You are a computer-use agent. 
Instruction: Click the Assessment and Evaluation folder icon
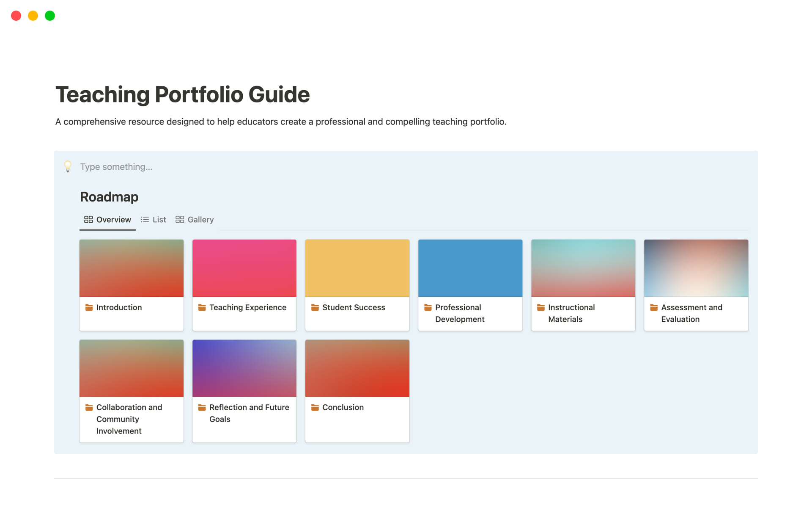(x=653, y=307)
